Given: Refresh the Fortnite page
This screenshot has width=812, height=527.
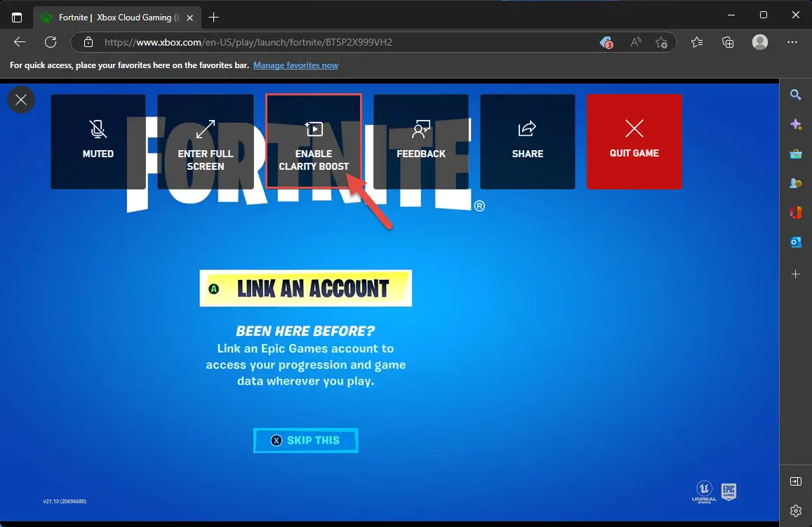Looking at the screenshot, I should 51,42.
